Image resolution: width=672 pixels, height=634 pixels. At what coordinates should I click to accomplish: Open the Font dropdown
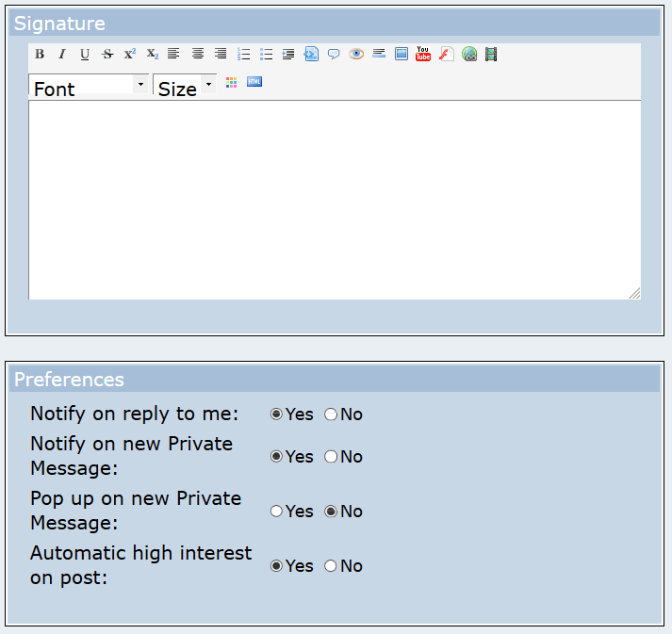click(89, 85)
